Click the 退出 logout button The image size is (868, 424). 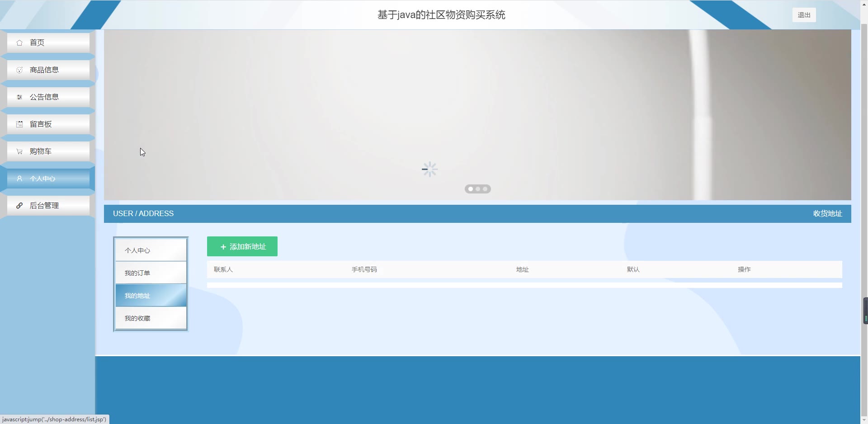(x=804, y=15)
